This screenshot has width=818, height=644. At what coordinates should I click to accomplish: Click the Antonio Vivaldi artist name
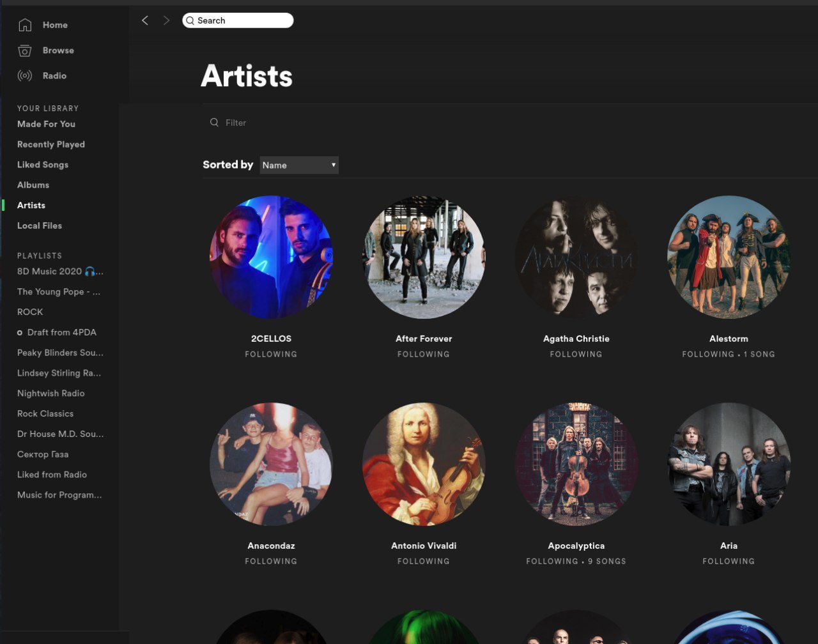pos(424,546)
